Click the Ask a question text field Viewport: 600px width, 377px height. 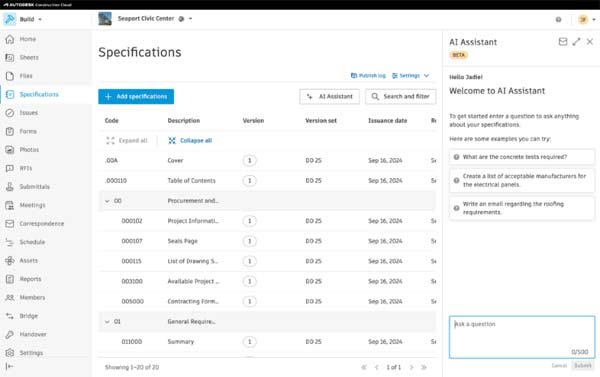click(x=522, y=337)
